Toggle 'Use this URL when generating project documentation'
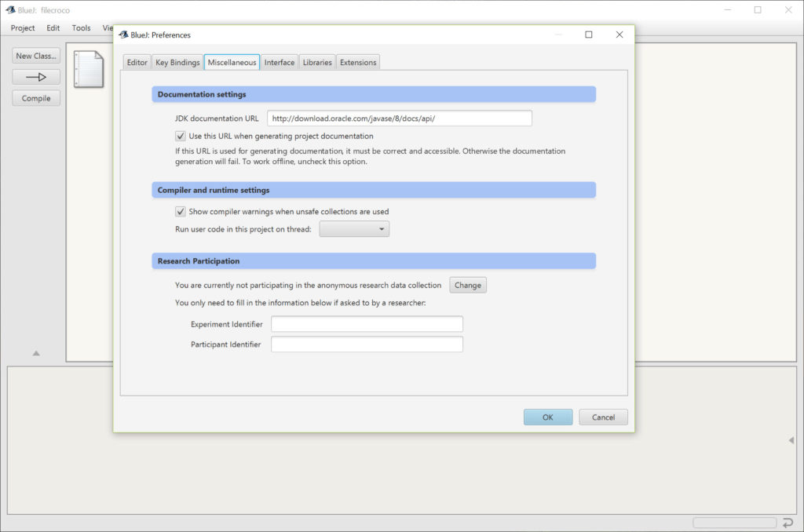 tap(181, 136)
